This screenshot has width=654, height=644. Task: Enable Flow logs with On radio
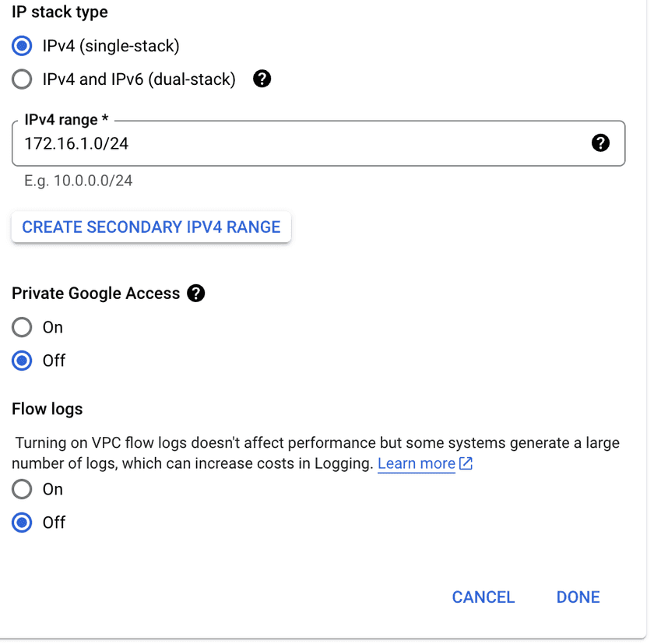(x=22, y=489)
